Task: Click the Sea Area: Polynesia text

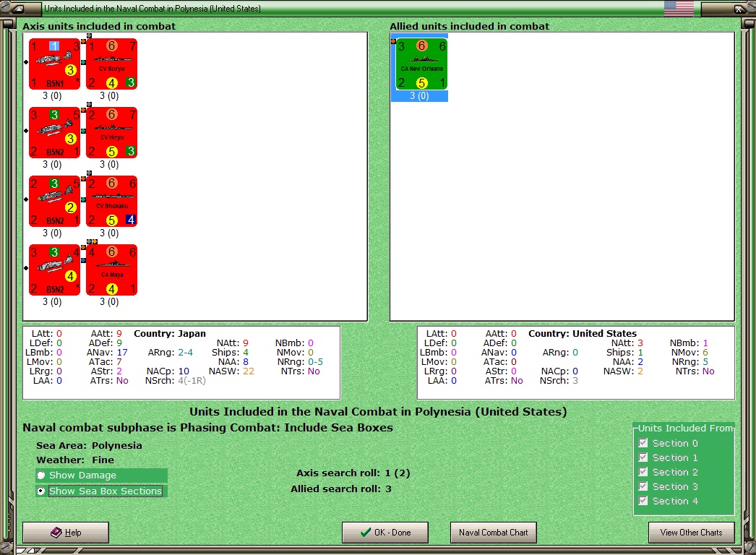Action: click(x=89, y=446)
